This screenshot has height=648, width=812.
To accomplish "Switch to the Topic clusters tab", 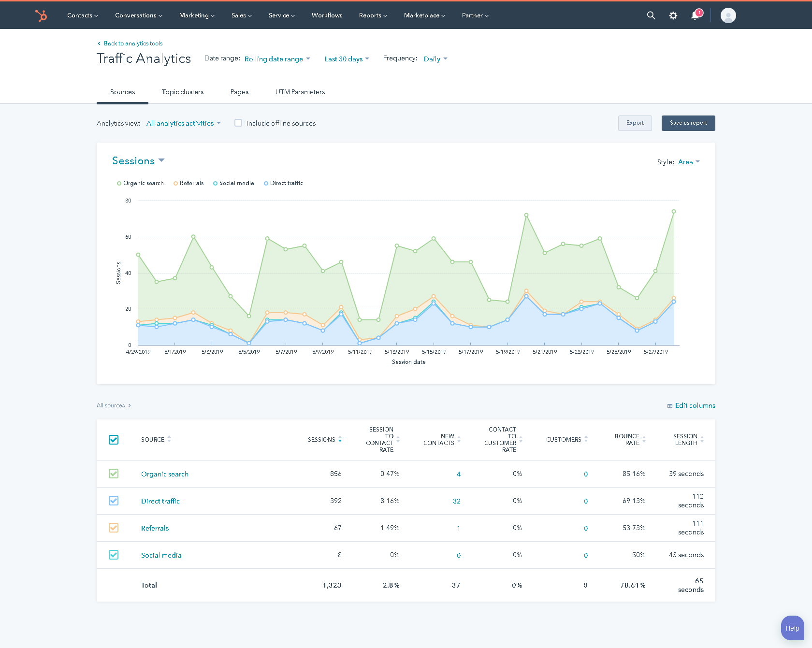I will point(183,92).
